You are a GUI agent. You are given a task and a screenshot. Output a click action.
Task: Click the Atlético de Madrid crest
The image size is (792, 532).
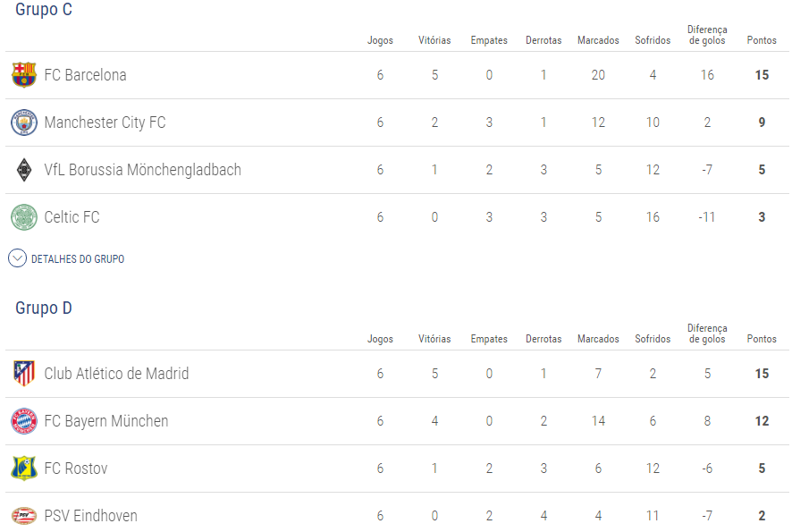coord(24,374)
